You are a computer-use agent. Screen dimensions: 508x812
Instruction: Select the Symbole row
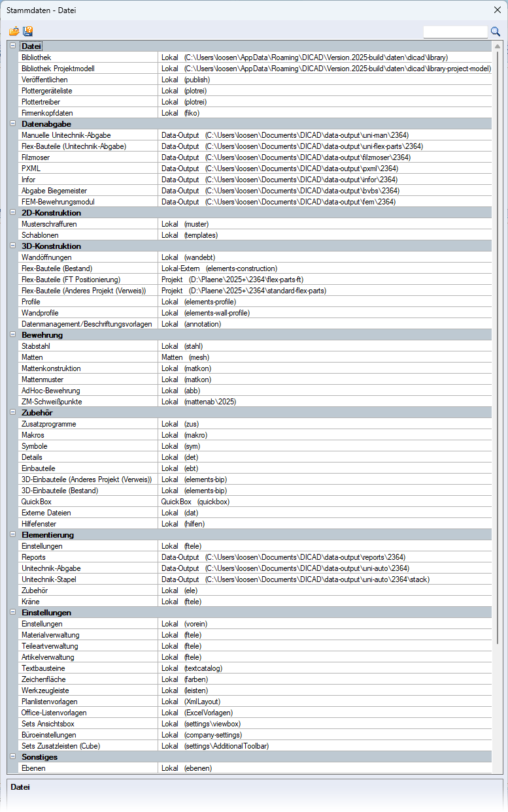pos(255,446)
